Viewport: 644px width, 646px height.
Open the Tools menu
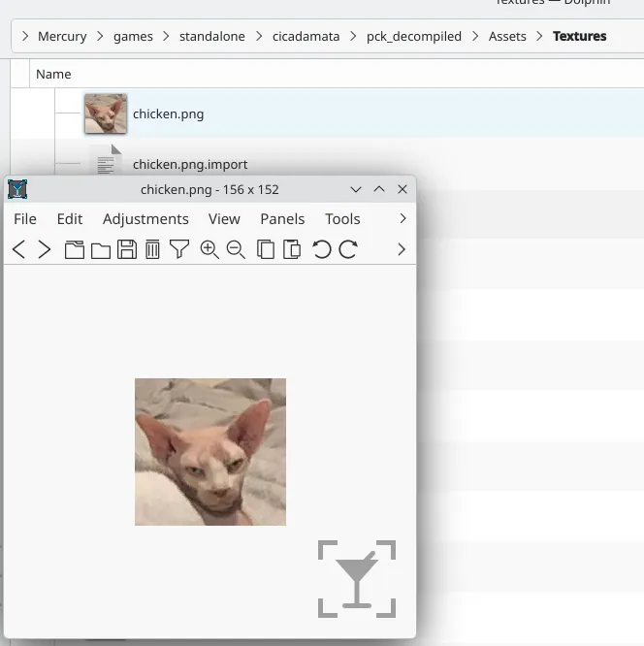[x=342, y=219]
